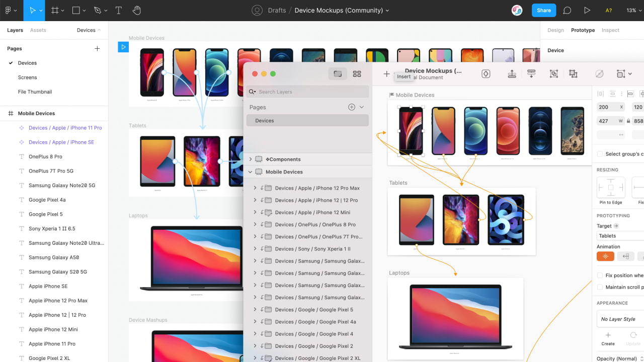Collapse the Mobile Devices artboard in Sketch
644x362 pixels.
click(x=251, y=171)
